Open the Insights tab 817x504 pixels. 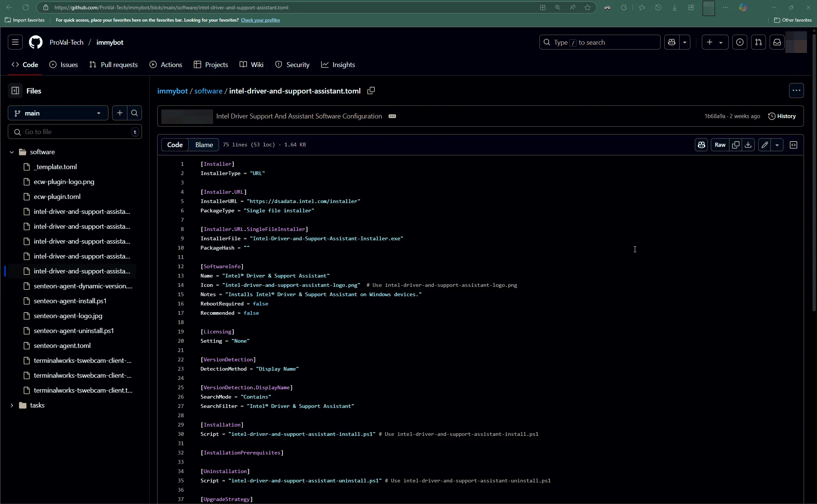click(338, 65)
